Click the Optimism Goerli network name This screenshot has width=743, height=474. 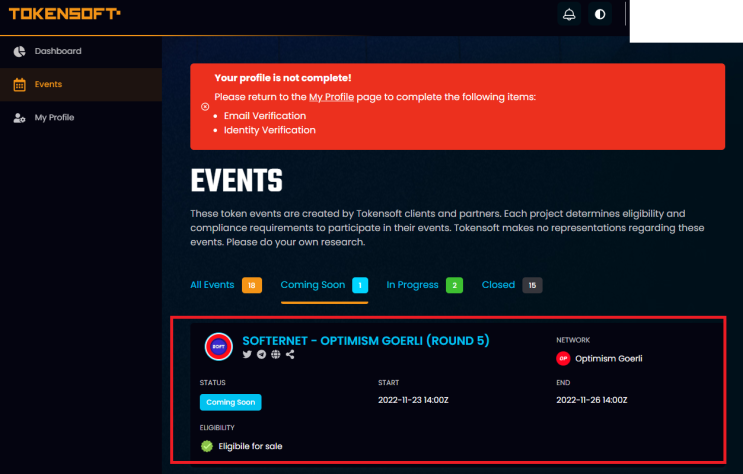tap(608, 359)
